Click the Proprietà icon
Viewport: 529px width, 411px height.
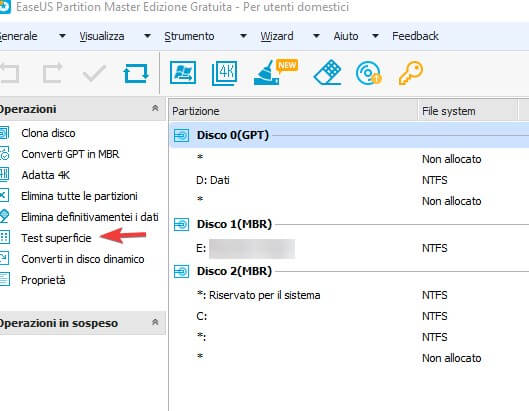point(5,280)
